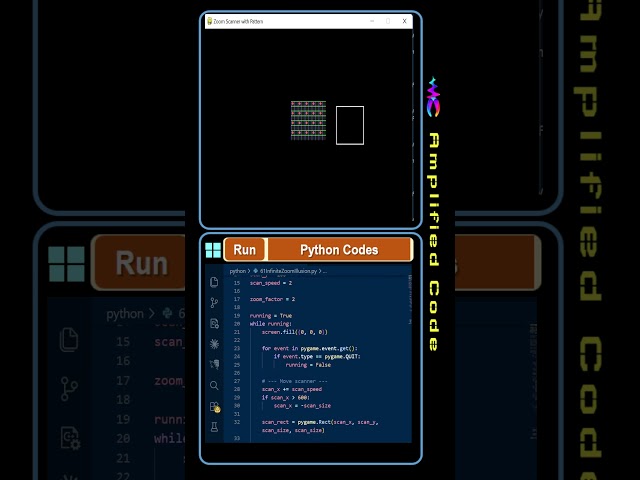Click 'scan_rect = pygame.Rect(scan_x, scan_y,' line
The width and height of the screenshot is (640, 480).
320,422
